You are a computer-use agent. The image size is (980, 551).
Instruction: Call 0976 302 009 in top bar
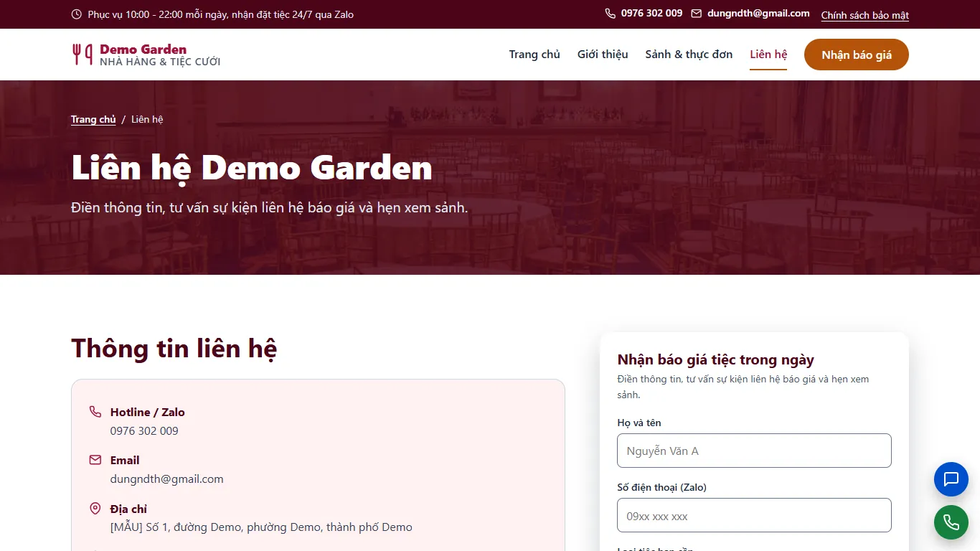[651, 14]
